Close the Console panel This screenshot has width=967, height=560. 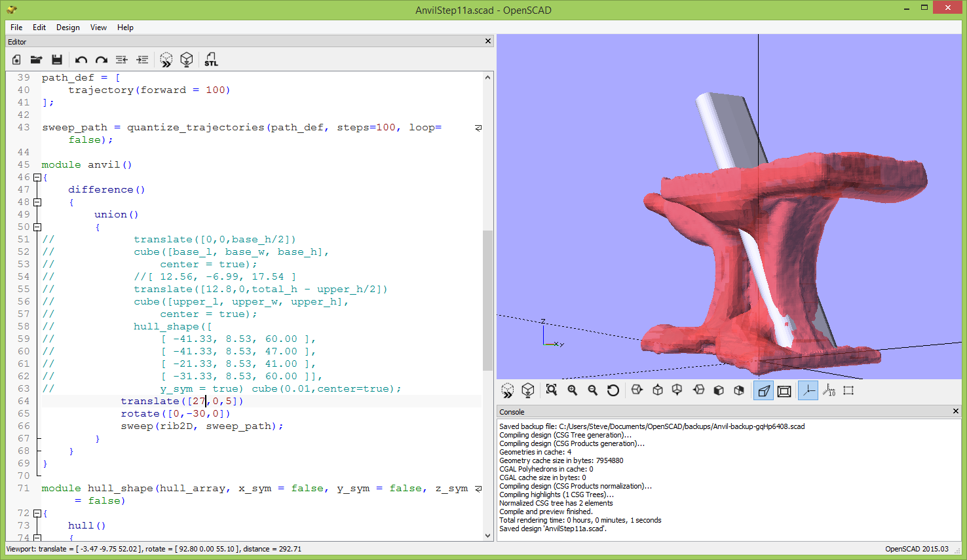point(956,411)
